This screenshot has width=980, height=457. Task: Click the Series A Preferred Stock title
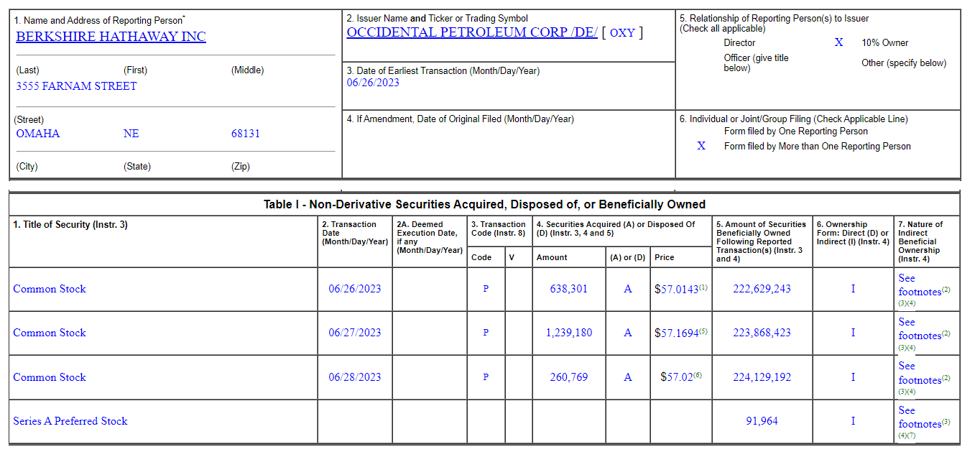tap(70, 421)
